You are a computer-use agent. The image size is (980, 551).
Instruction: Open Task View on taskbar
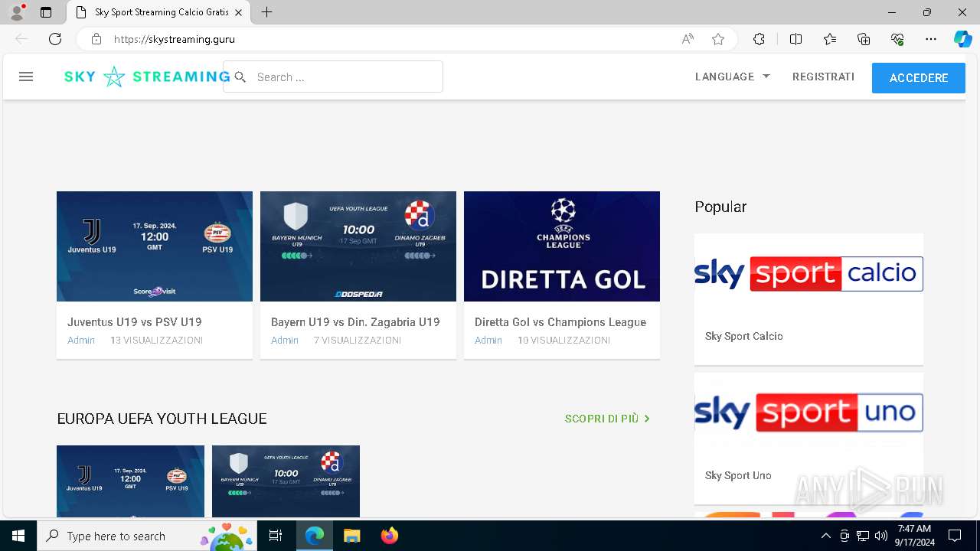click(x=276, y=536)
